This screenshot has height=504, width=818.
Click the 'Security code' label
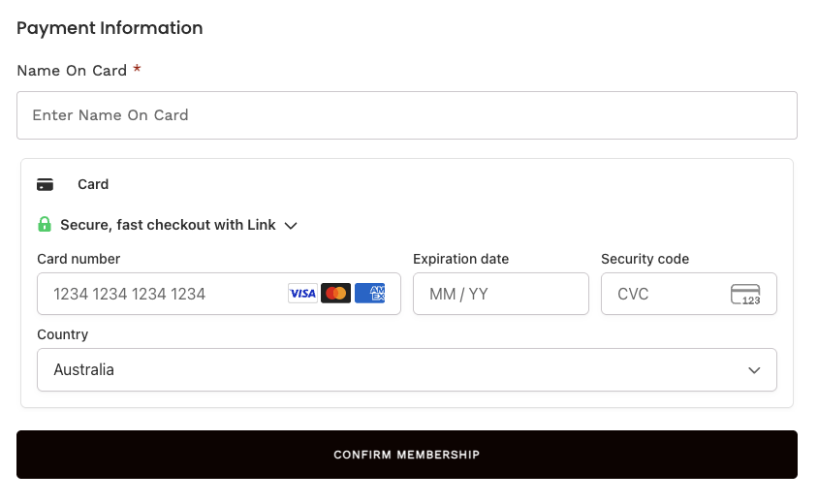[645, 259]
